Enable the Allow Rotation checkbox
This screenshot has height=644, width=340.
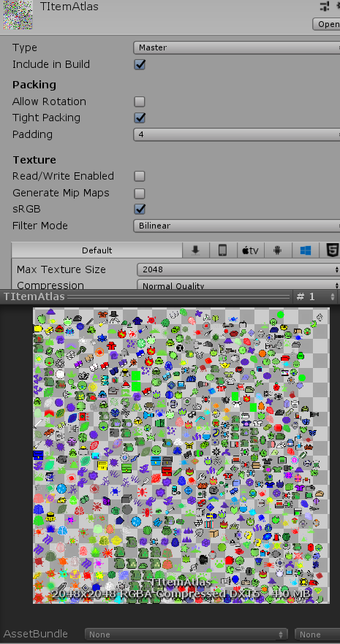[140, 101]
